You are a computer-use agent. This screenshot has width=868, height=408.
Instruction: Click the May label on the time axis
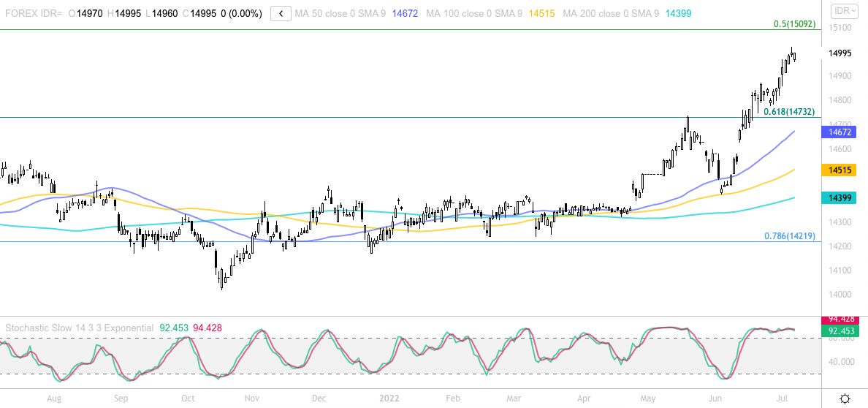[x=647, y=398]
